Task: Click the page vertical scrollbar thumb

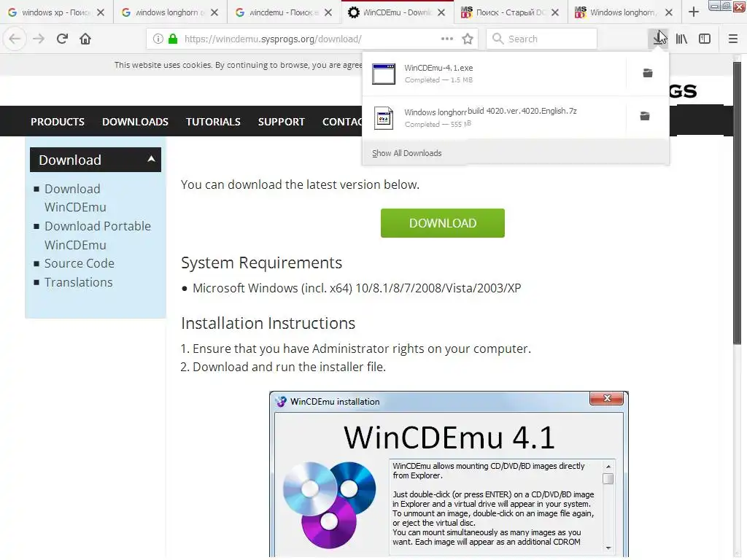Action: click(x=737, y=203)
